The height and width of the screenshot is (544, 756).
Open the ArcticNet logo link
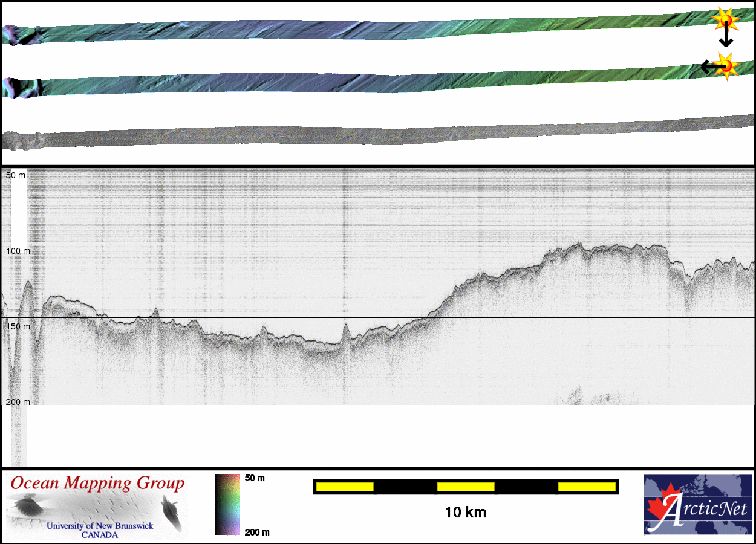[x=697, y=505]
